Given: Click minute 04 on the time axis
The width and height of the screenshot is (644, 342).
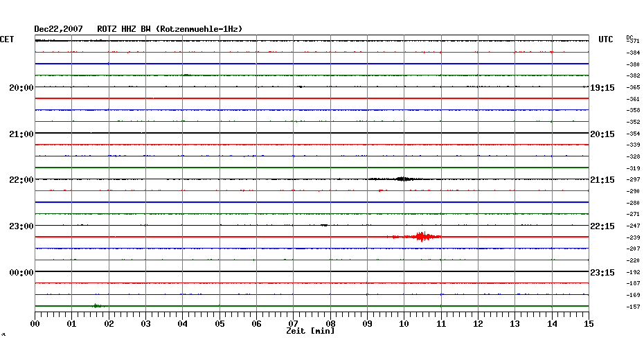Looking at the screenshot, I should pos(183,323).
